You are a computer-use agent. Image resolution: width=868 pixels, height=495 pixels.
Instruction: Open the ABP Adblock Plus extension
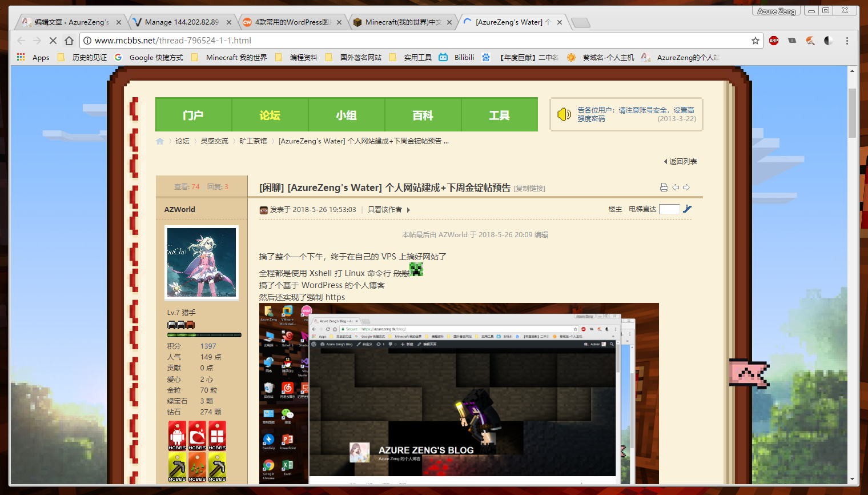[774, 41]
